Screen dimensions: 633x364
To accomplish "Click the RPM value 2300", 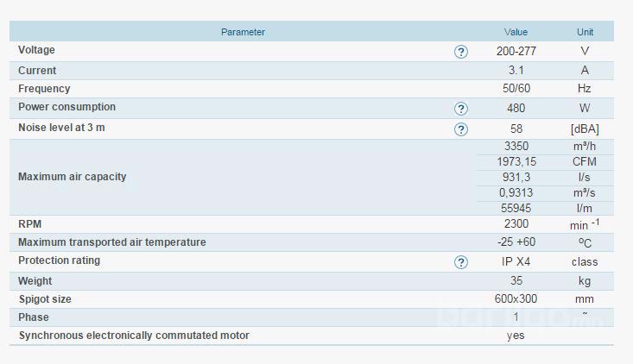I will coord(516,224).
